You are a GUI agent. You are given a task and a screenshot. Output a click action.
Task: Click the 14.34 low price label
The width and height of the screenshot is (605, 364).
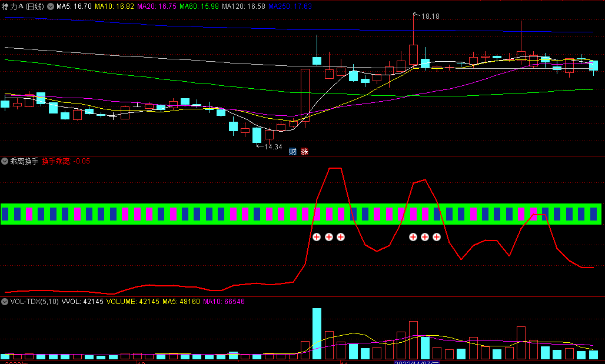click(x=273, y=147)
